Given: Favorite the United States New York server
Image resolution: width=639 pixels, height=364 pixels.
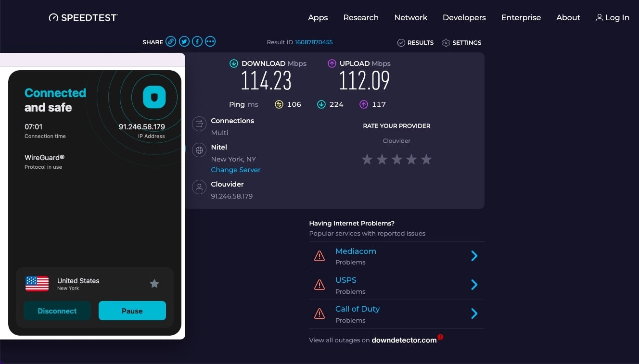Looking at the screenshot, I should pos(154,284).
